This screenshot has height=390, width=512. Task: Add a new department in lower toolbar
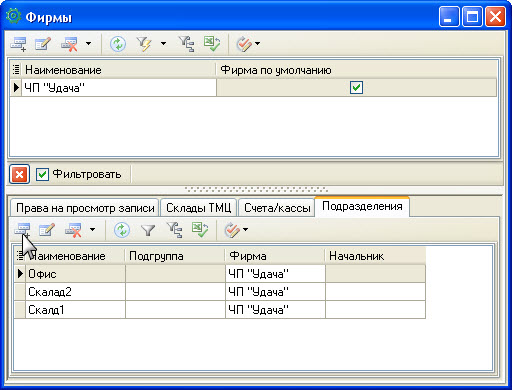[22, 230]
